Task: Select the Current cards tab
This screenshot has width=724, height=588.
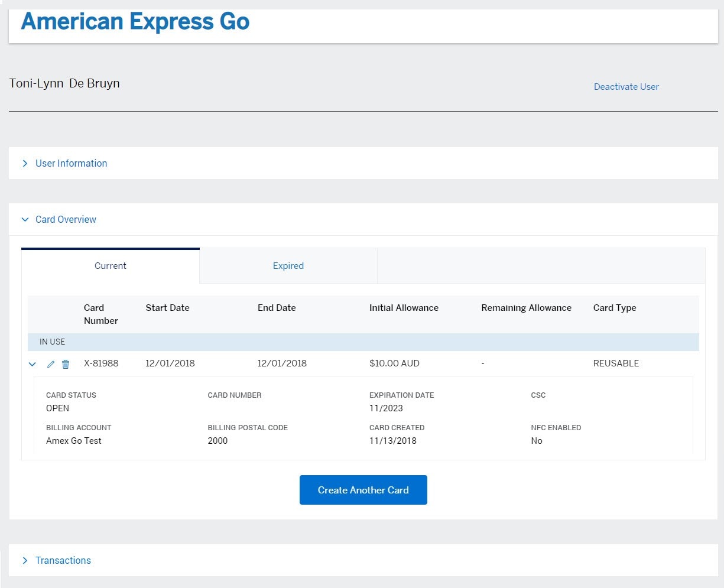Action: (111, 266)
